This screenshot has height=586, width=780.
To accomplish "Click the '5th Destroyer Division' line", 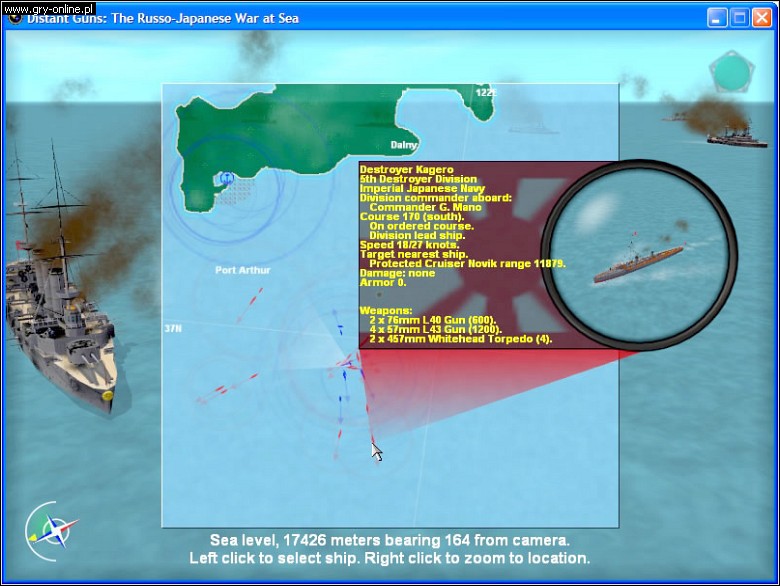I will [x=418, y=179].
